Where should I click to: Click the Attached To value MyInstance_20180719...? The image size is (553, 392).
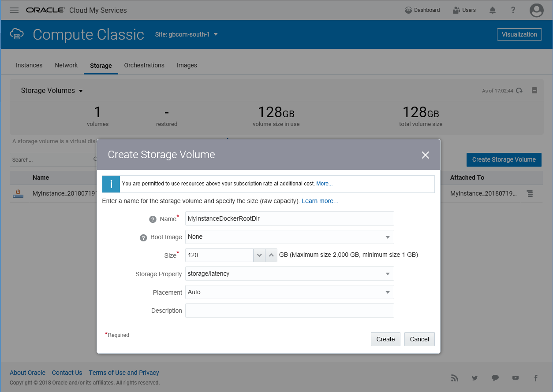tap(483, 193)
